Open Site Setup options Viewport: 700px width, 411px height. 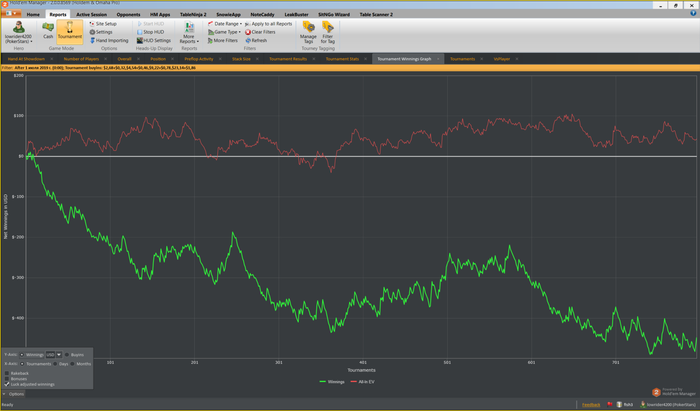tap(103, 24)
